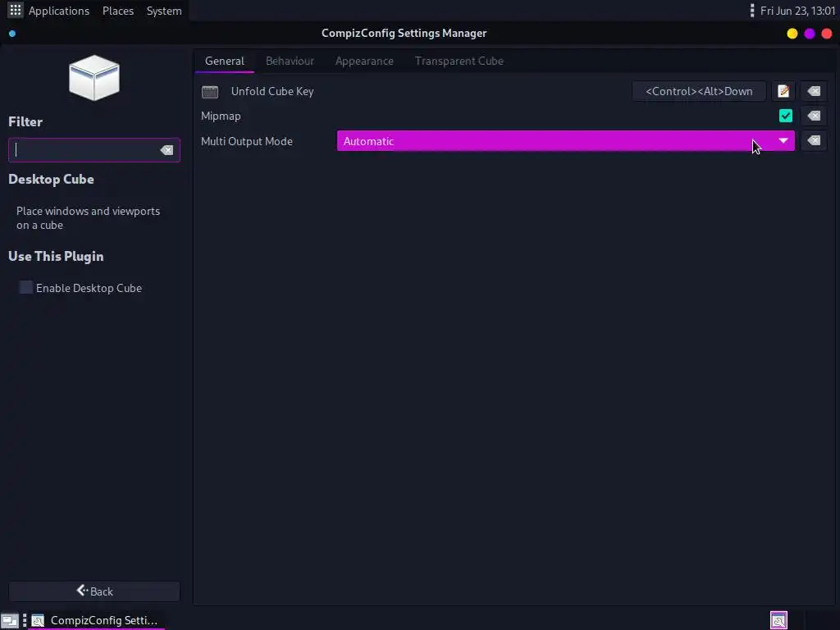Click the Desktop Cube heading
Screen dimensions: 840x630
[51, 180]
